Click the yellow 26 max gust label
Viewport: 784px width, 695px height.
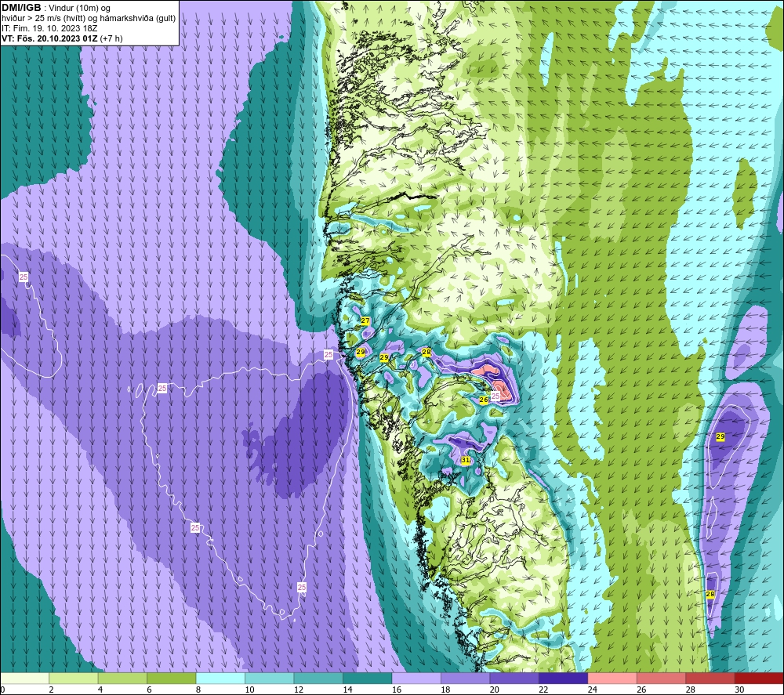[484, 400]
